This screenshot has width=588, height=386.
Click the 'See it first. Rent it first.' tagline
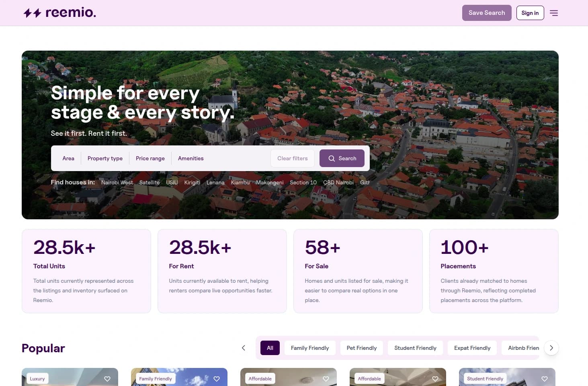point(89,133)
